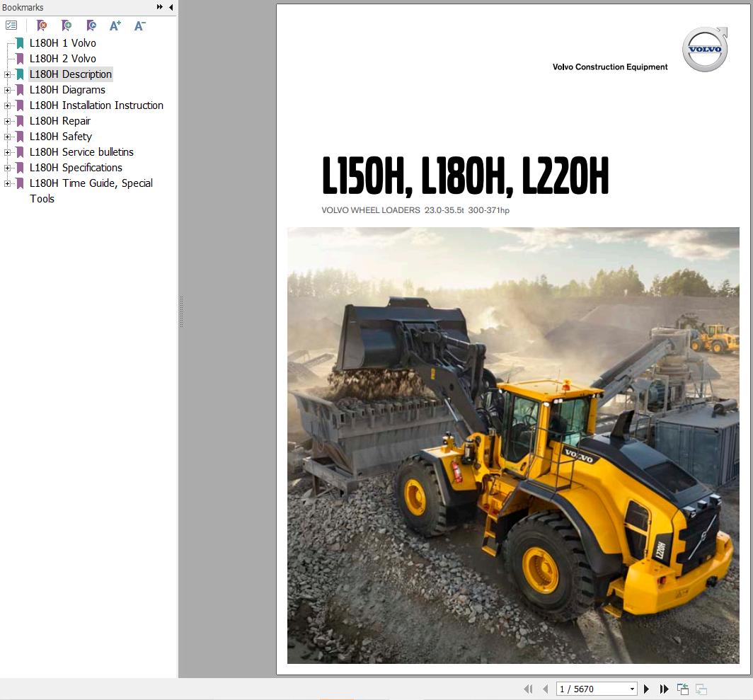Select L180H Time Guide, Special Tools bookmark

tap(91, 190)
